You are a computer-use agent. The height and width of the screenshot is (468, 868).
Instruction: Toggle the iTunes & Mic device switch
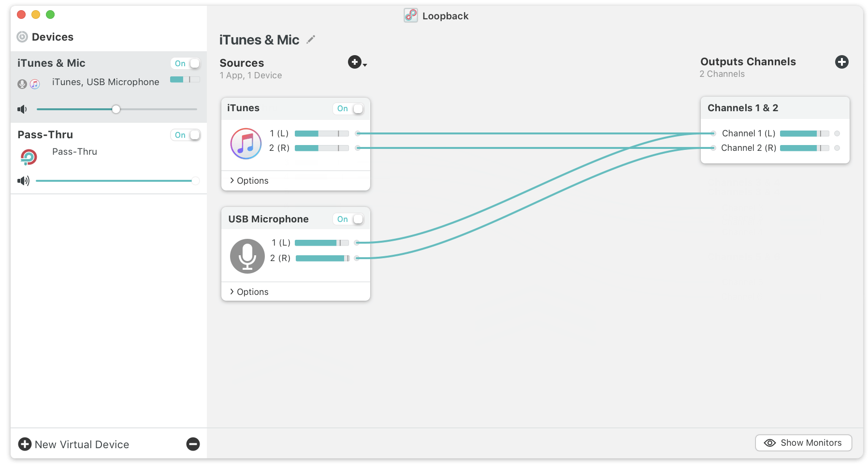pyautogui.click(x=186, y=63)
